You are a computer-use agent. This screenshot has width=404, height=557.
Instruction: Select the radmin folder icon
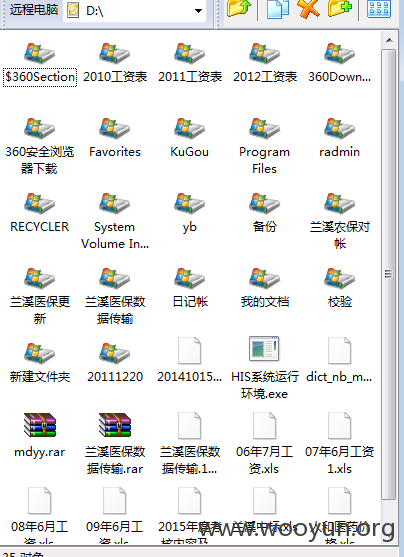click(339, 129)
